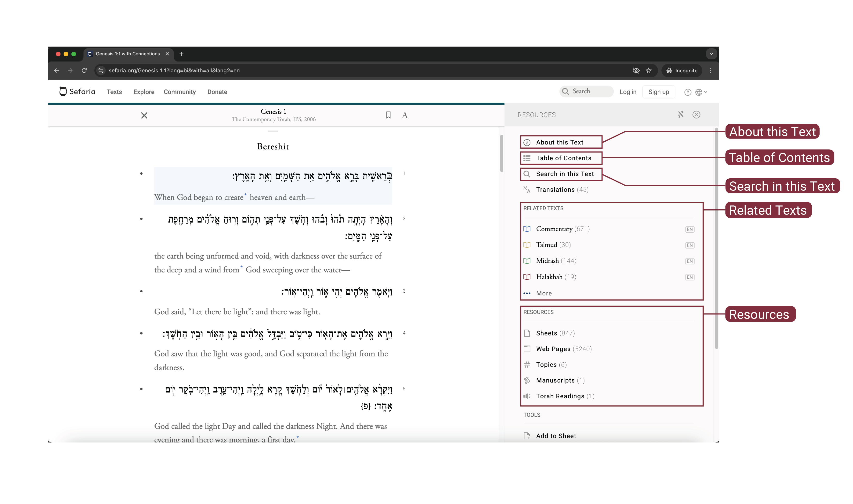Close the Genesis 1 text panel
The width and height of the screenshot is (853, 504).
point(144,116)
